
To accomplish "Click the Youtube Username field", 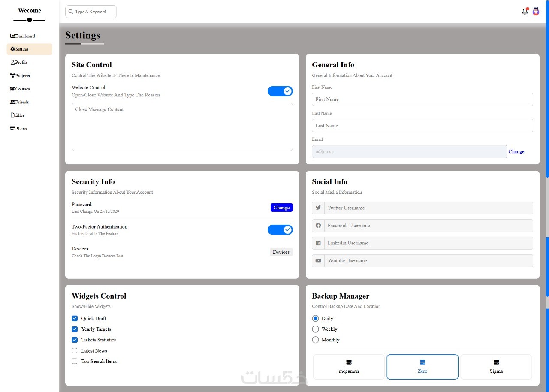I will 428,261.
